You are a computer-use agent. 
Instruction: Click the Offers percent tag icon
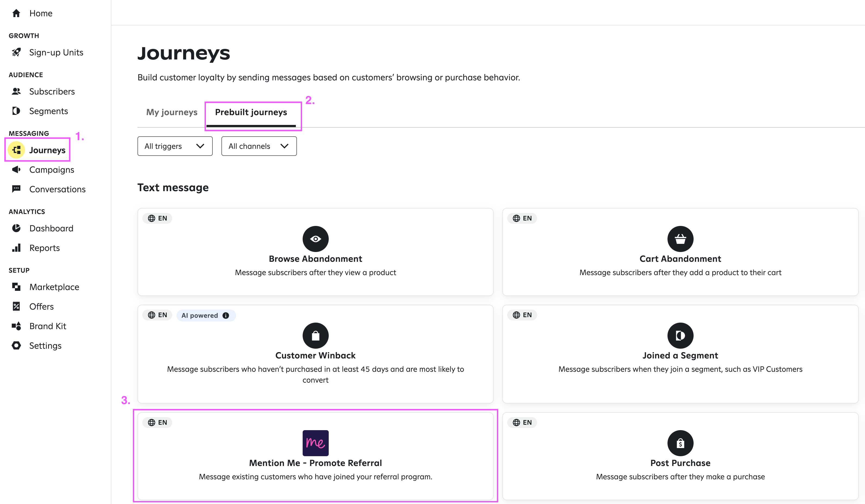click(x=16, y=306)
